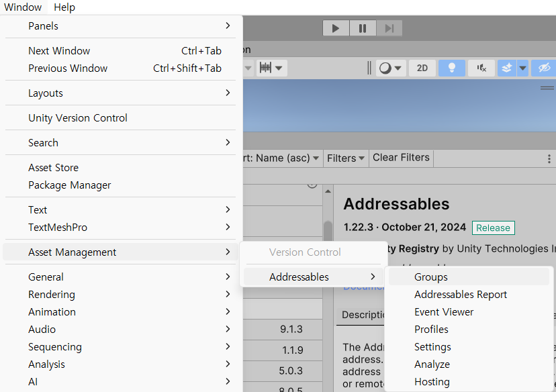Expand the Text submenu
The height and width of the screenshot is (392, 556).
[121, 210]
